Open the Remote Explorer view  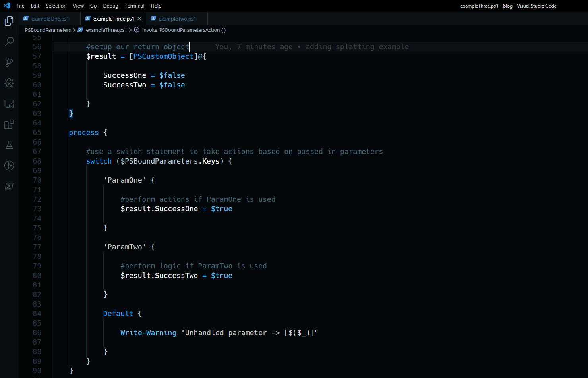click(x=9, y=104)
